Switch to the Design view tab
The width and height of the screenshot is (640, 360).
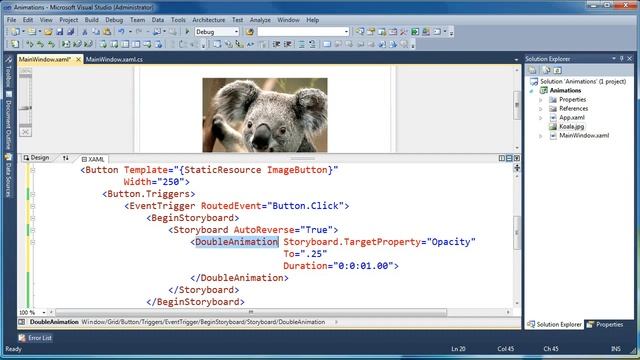(x=36, y=158)
